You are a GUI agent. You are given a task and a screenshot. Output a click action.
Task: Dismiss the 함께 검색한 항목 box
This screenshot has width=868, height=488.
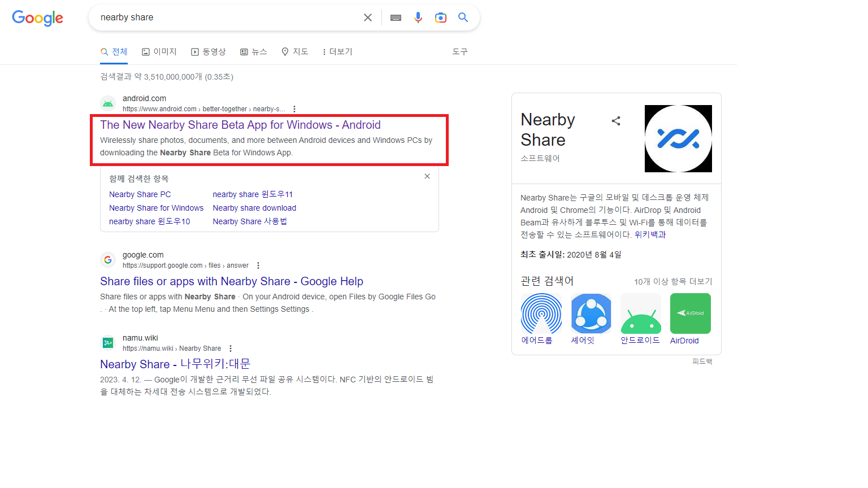click(x=427, y=176)
